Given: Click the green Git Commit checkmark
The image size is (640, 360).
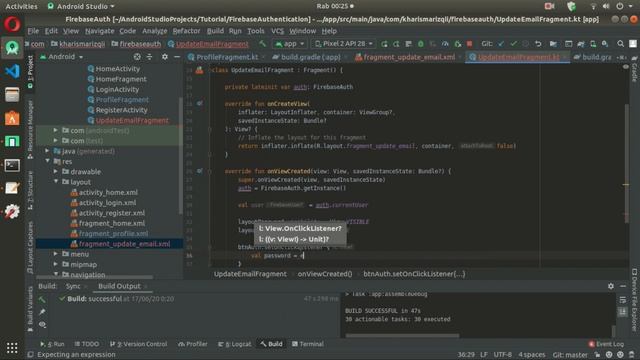Looking at the screenshot, I should pyautogui.click(x=513, y=44).
